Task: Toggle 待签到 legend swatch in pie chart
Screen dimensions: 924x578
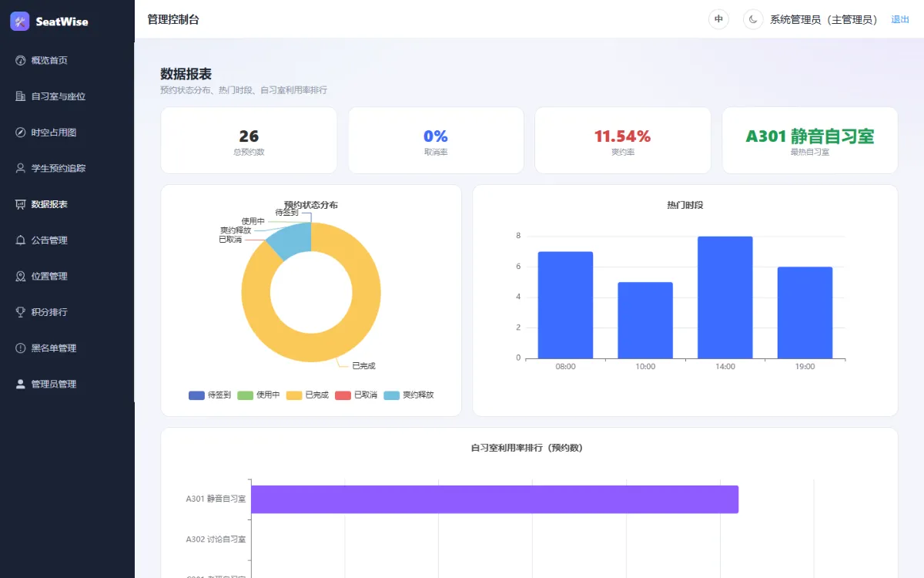Action: [x=196, y=395]
